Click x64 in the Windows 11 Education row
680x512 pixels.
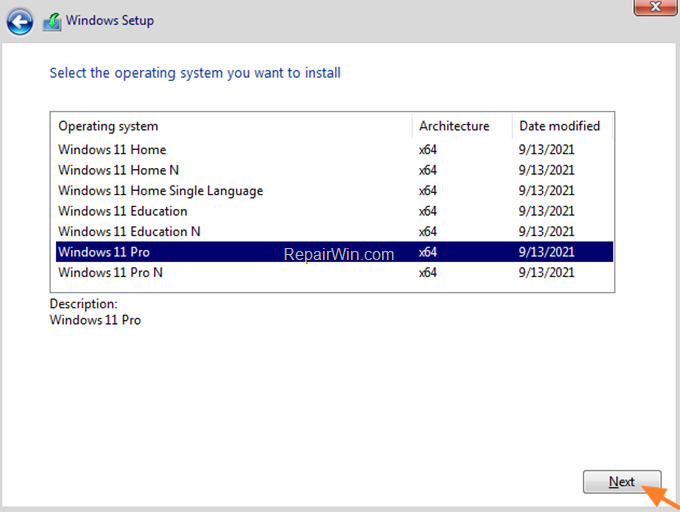coord(428,211)
